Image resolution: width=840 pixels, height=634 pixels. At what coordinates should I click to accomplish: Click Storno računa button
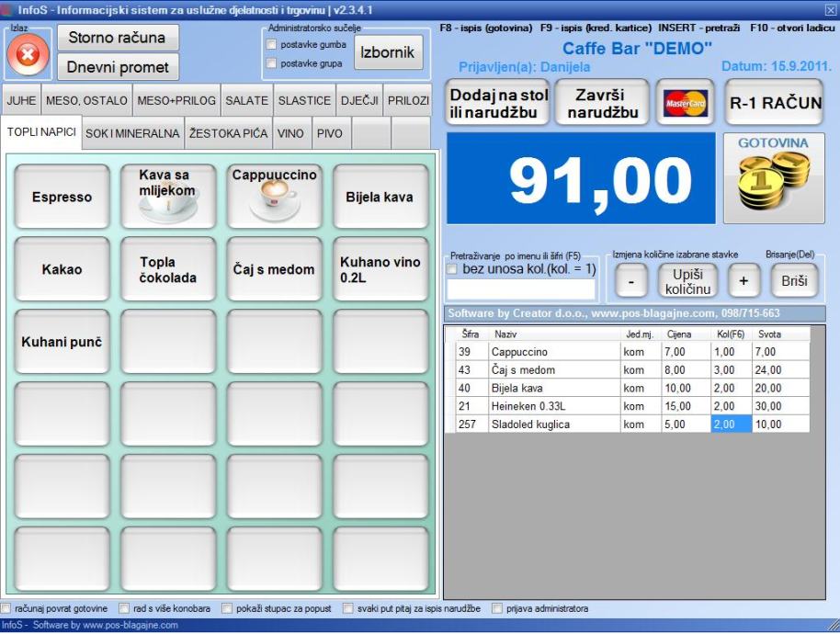(118, 38)
